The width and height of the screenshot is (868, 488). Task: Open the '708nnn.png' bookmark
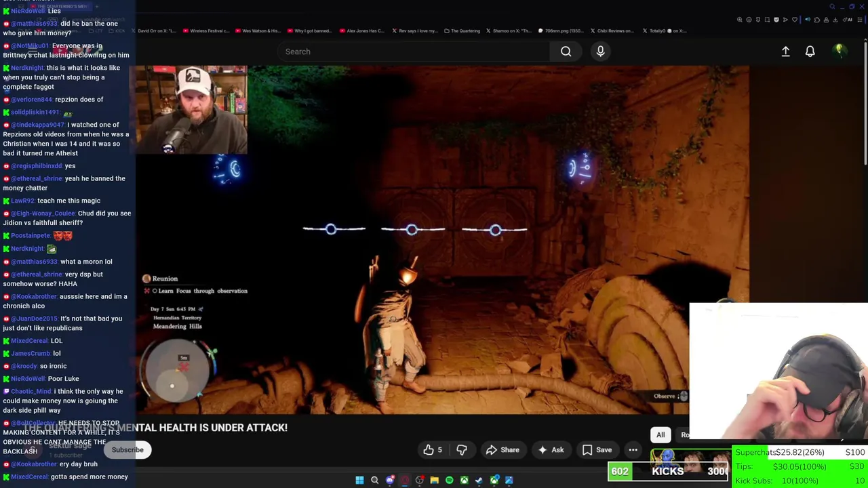point(561,30)
